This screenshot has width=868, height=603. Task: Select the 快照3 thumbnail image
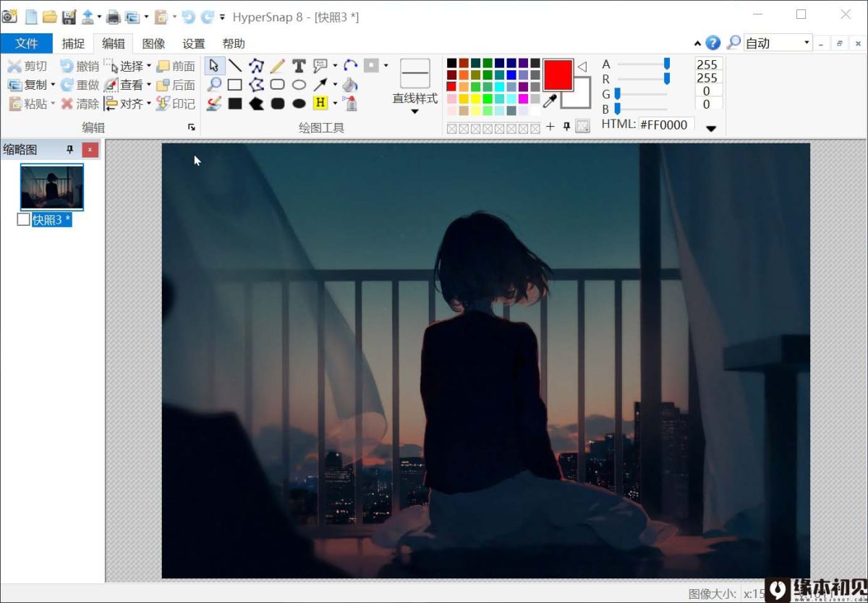click(x=52, y=187)
